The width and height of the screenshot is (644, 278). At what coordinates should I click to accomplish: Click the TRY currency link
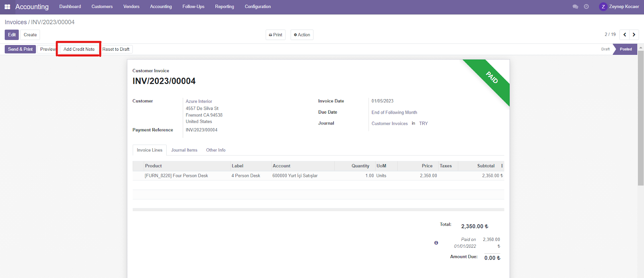(423, 124)
